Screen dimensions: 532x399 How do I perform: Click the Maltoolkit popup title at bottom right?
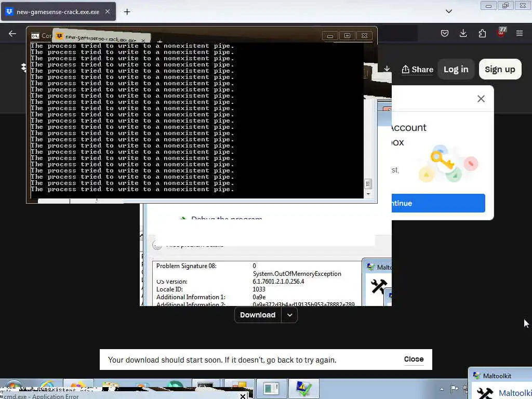(497, 376)
